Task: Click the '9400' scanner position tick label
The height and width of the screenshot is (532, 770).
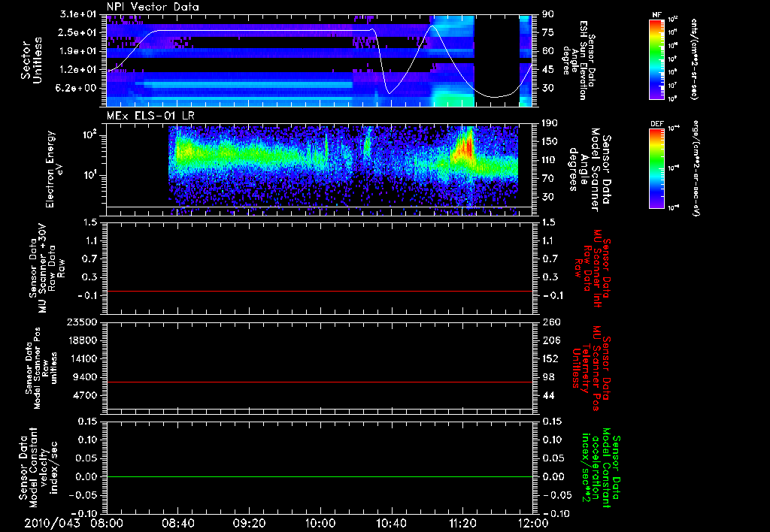Action: pyautogui.click(x=86, y=377)
